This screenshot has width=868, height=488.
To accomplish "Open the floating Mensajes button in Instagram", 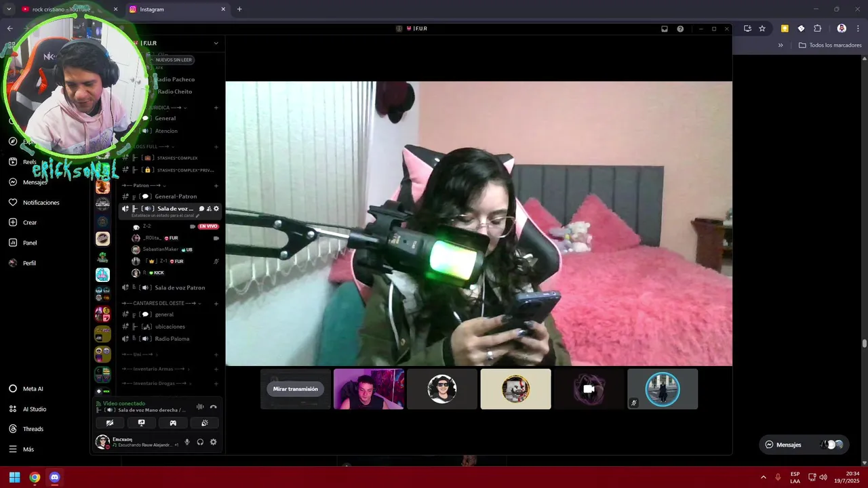I will tap(804, 445).
